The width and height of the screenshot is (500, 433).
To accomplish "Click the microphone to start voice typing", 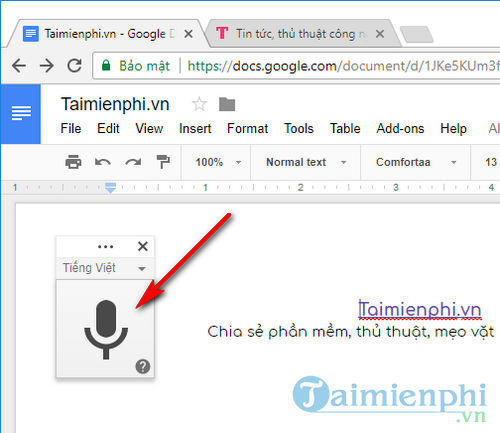I will click(x=106, y=329).
